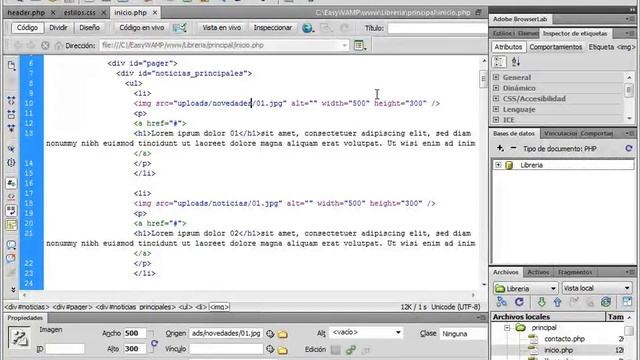The height and width of the screenshot is (360, 640).
Task: Click the Título input field
Action: point(438,28)
